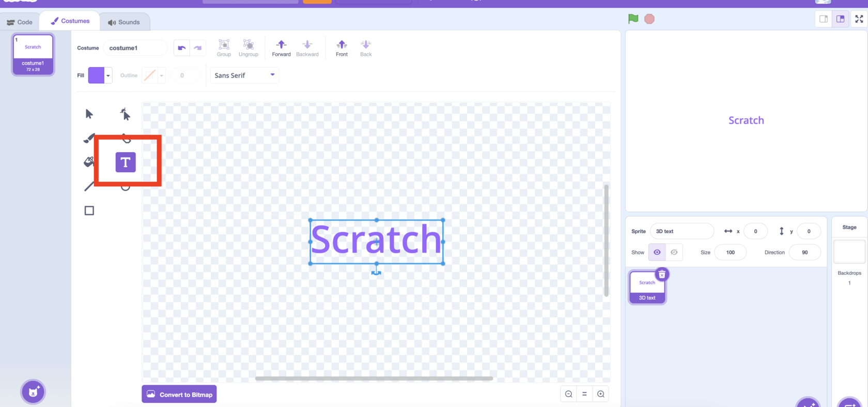The width and height of the screenshot is (868, 407).
Task: Select the Fill bucket tool
Action: 89,162
